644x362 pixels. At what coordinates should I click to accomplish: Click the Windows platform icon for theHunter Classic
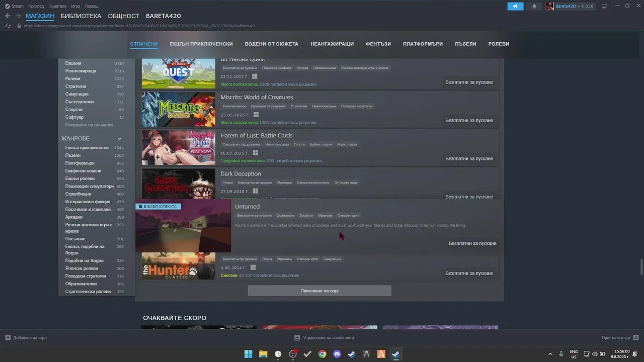point(253,267)
